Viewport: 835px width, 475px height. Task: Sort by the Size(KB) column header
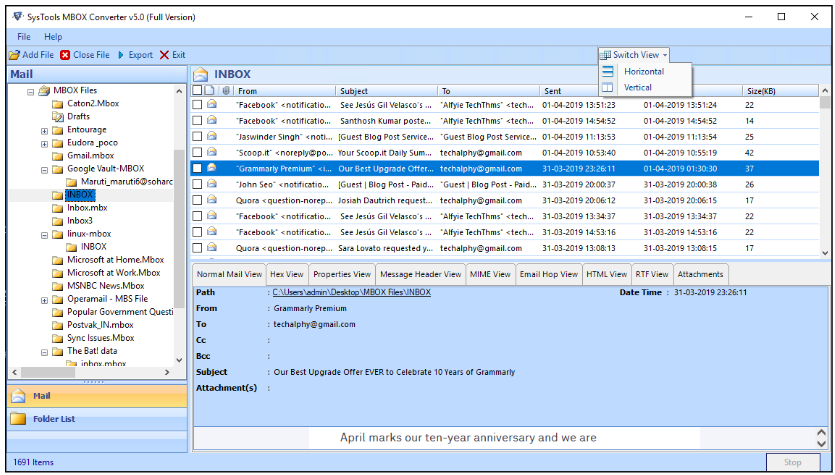pos(780,91)
